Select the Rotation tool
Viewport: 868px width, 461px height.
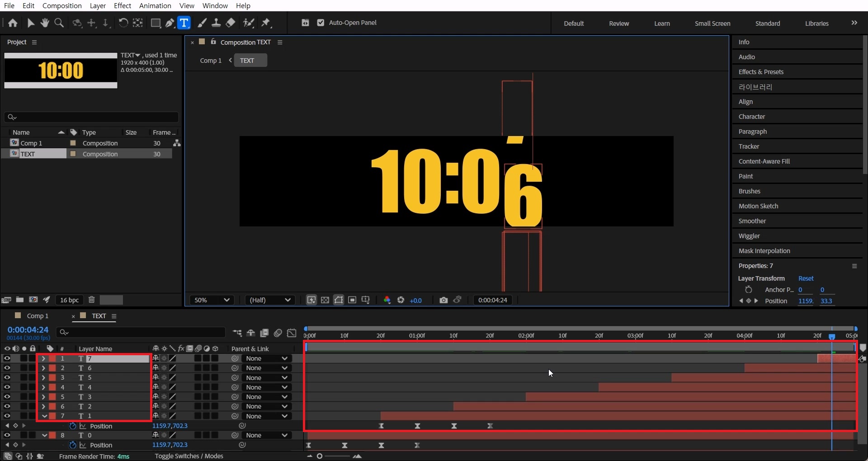coord(123,23)
